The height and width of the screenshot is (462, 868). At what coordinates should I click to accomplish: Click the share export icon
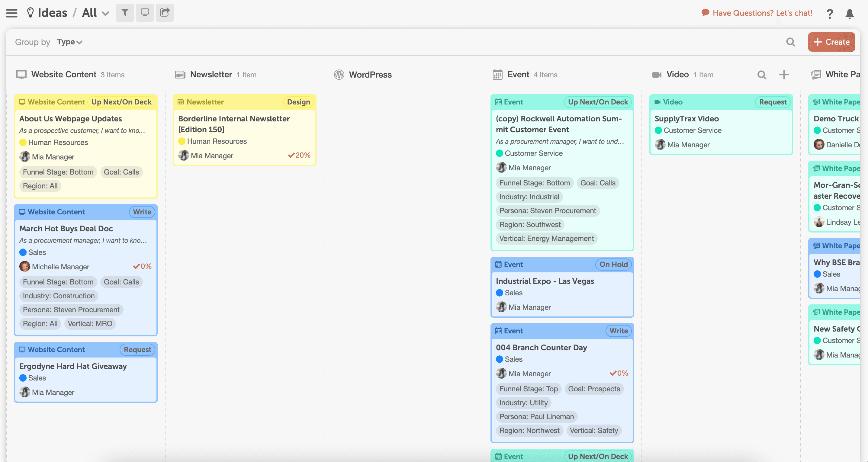(165, 13)
